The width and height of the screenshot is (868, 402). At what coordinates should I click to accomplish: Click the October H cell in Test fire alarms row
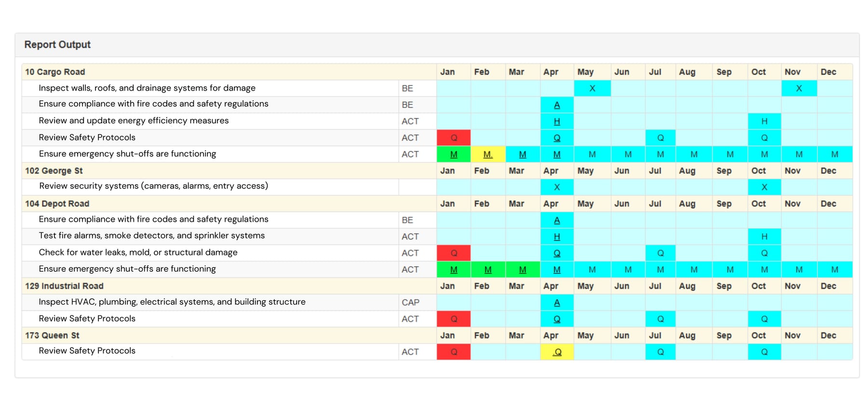click(x=764, y=237)
